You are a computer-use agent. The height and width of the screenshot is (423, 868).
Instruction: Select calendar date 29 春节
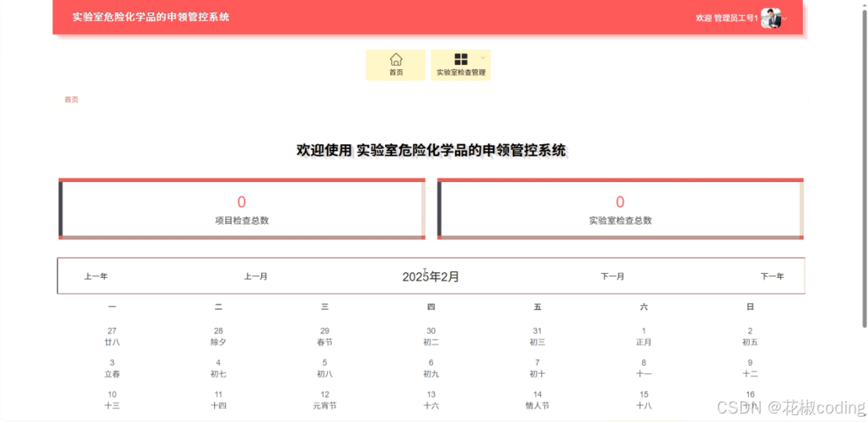coord(325,337)
